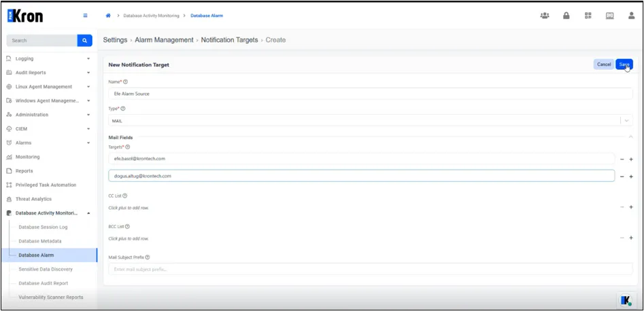Click Alarm Management in the page path

click(x=165, y=40)
